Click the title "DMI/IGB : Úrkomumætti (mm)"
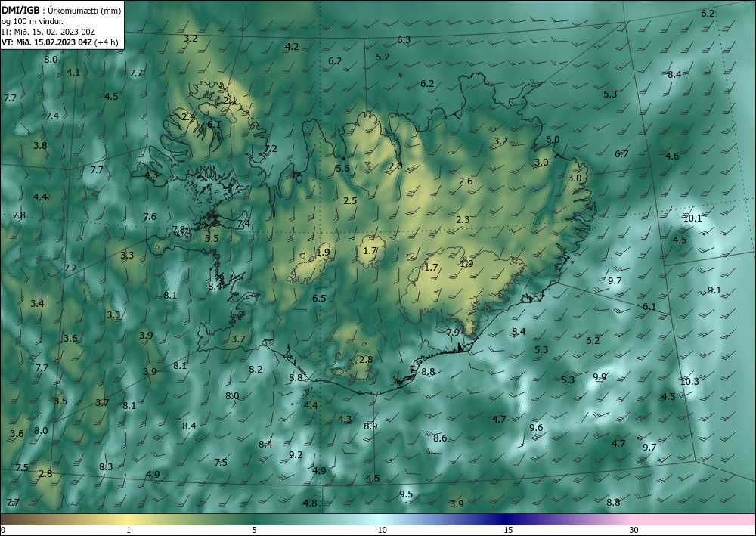The height and width of the screenshot is (536, 756). (61, 10)
